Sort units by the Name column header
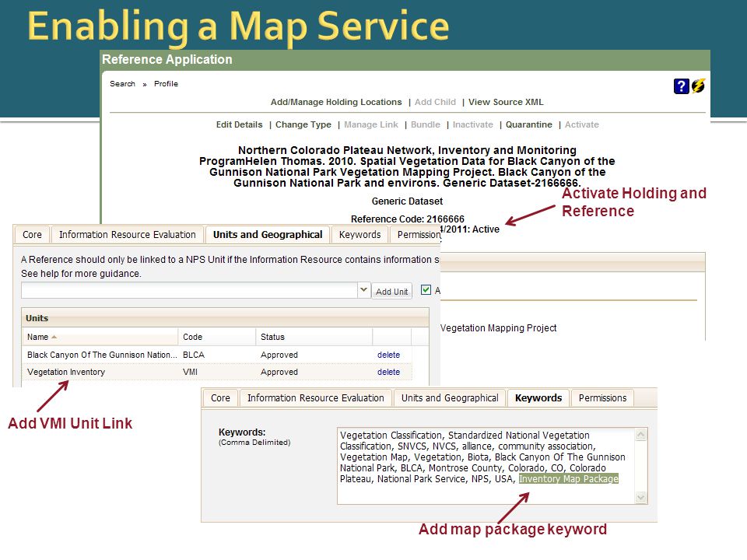The width and height of the screenshot is (747, 560). 100,337
